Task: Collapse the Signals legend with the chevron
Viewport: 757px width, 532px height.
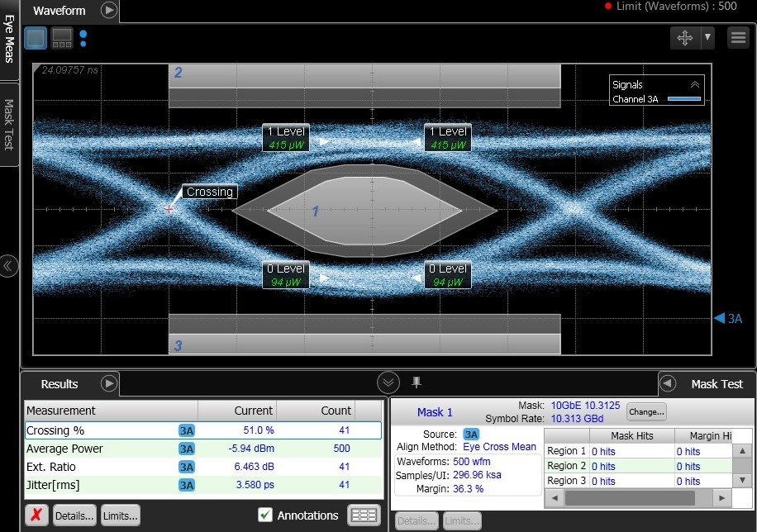Action: (x=694, y=84)
